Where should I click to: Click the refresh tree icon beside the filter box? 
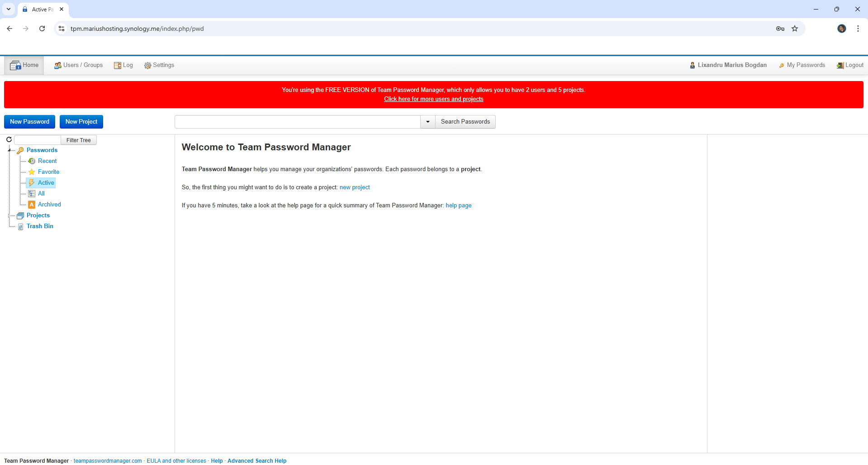point(9,139)
